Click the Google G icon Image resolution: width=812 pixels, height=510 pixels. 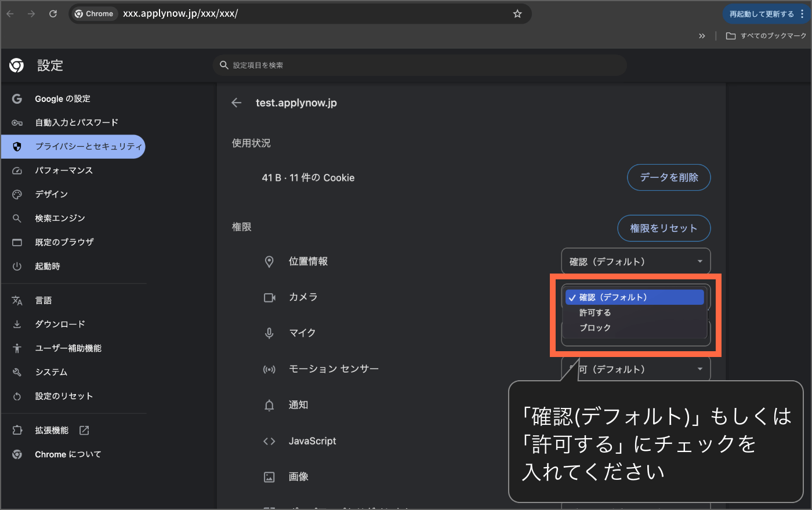click(17, 99)
